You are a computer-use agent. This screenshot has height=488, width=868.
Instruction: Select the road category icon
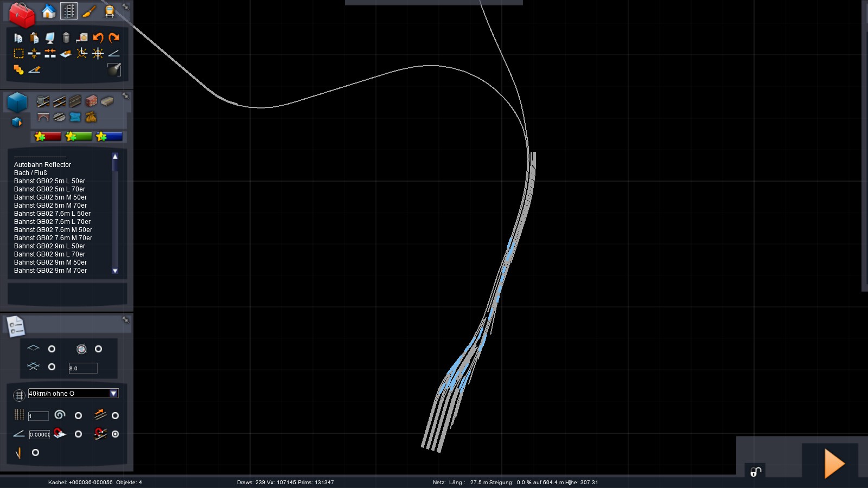tap(75, 101)
